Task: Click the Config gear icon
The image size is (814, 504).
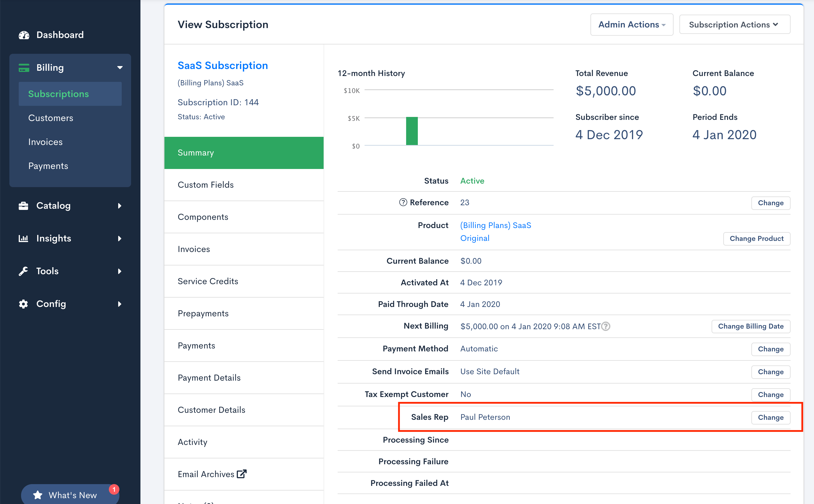Action: 23,304
